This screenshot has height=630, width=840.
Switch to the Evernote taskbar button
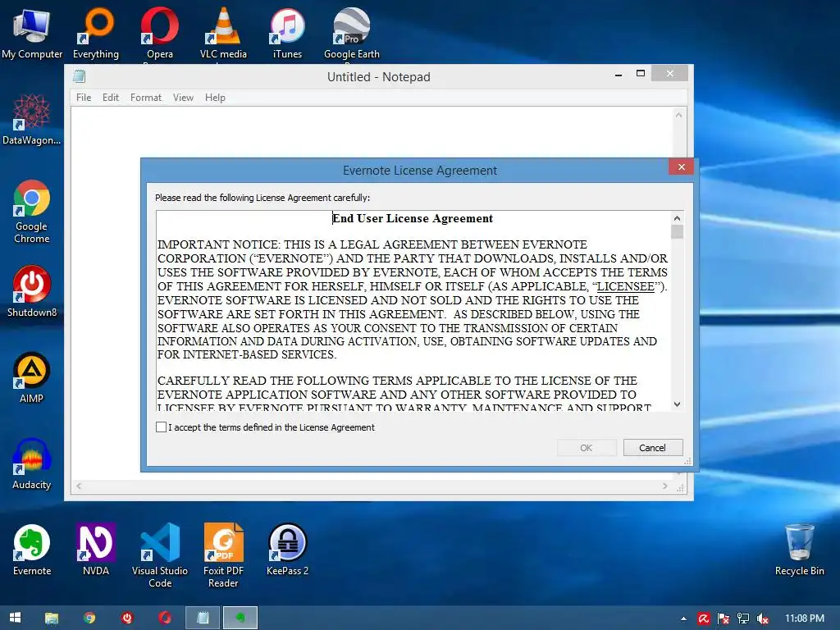click(x=240, y=618)
